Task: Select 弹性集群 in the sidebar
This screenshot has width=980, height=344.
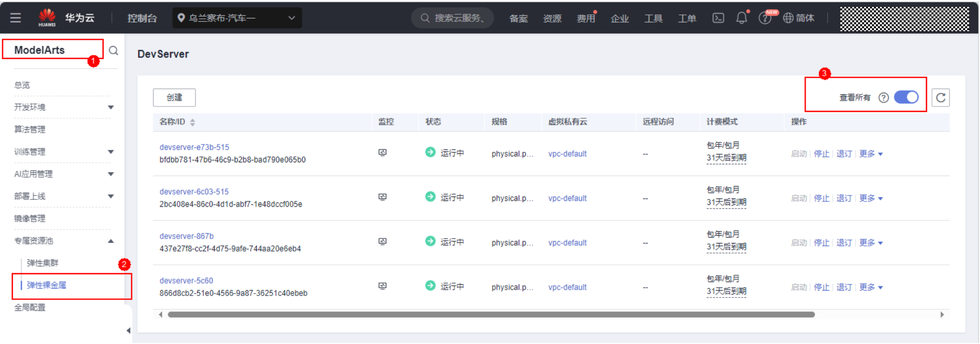Action: click(43, 263)
